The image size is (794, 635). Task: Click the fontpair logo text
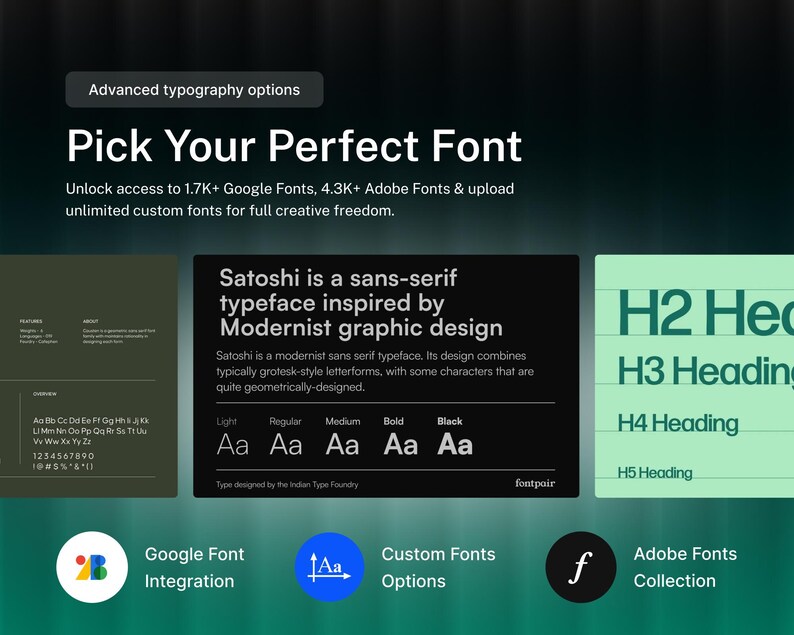[x=535, y=483]
